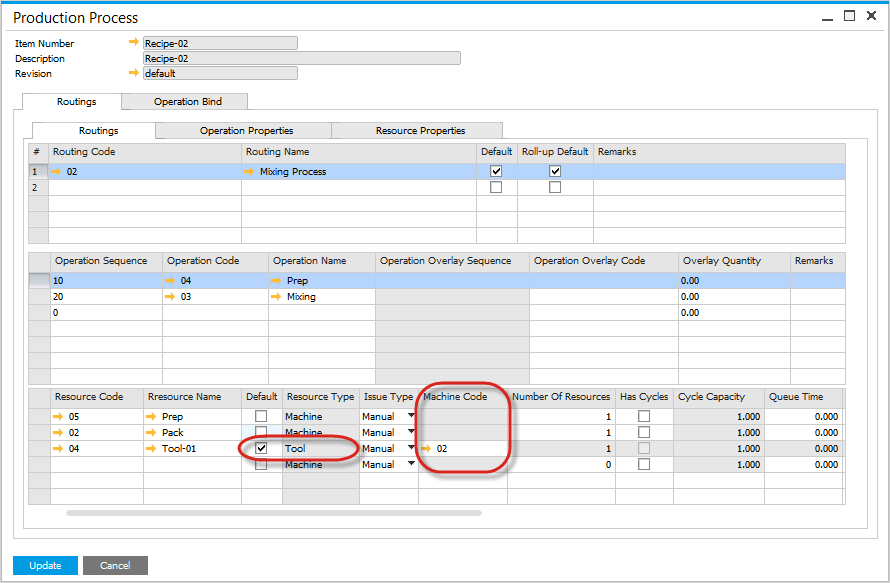
Task: Follow the link arrow for machine code 02
Action: click(427, 448)
